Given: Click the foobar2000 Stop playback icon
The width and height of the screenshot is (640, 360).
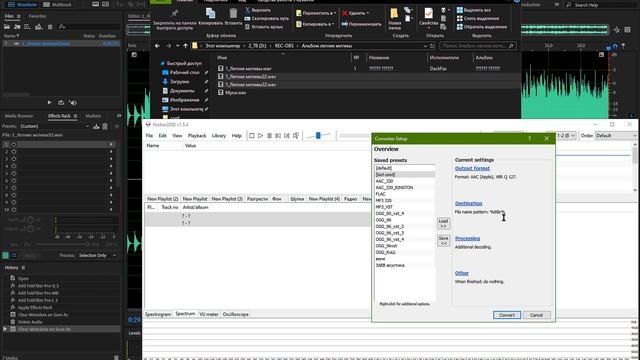Looking at the screenshot, I should (x=251, y=136).
